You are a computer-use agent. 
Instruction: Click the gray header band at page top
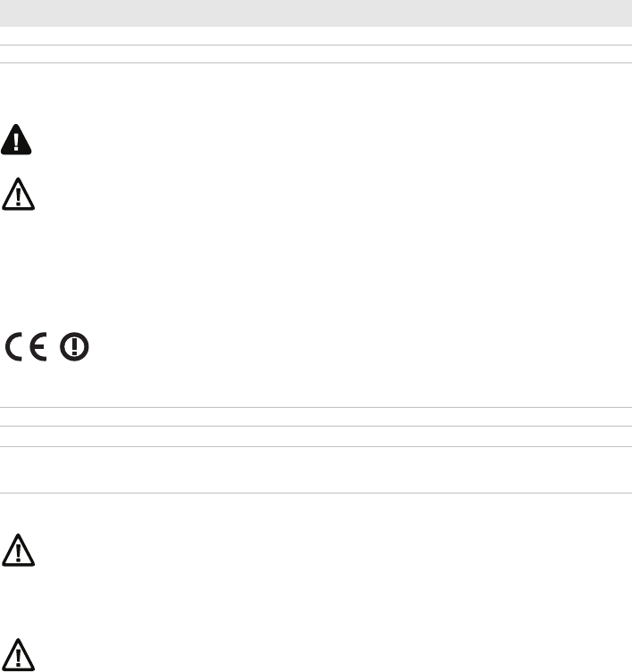[x=316, y=13]
